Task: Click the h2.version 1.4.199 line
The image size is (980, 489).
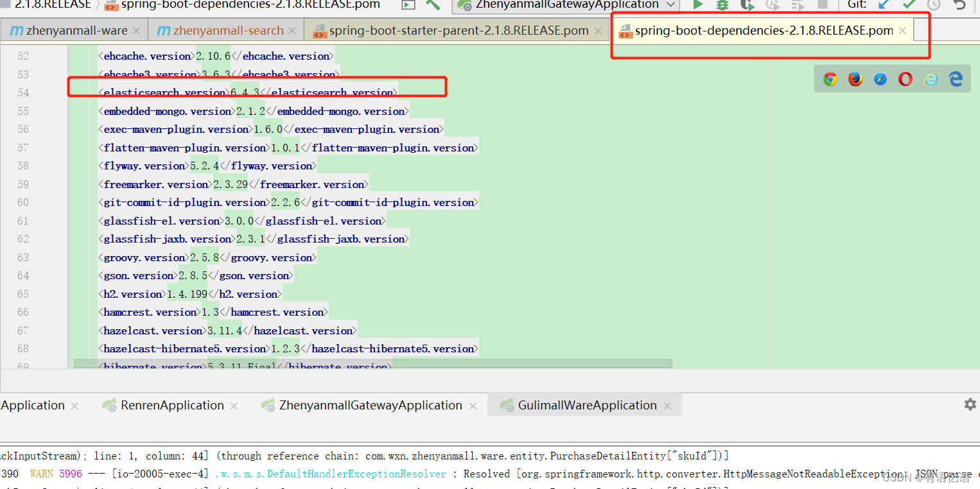Action: click(190, 295)
